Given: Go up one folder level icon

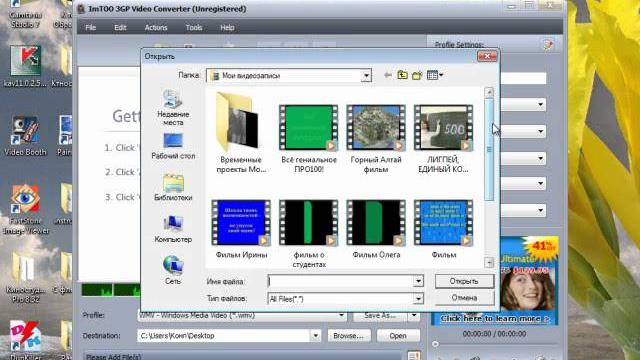Looking at the screenshot, I should tap(402, 76).
